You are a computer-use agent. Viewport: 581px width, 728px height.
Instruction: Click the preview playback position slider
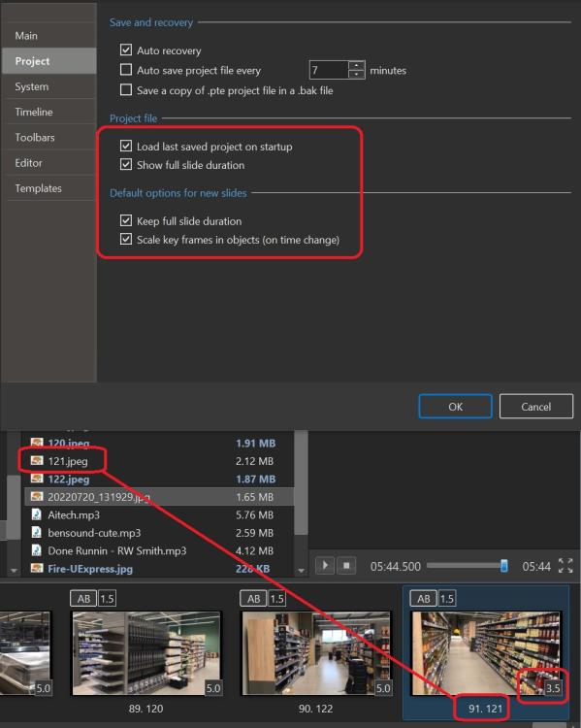467,566
